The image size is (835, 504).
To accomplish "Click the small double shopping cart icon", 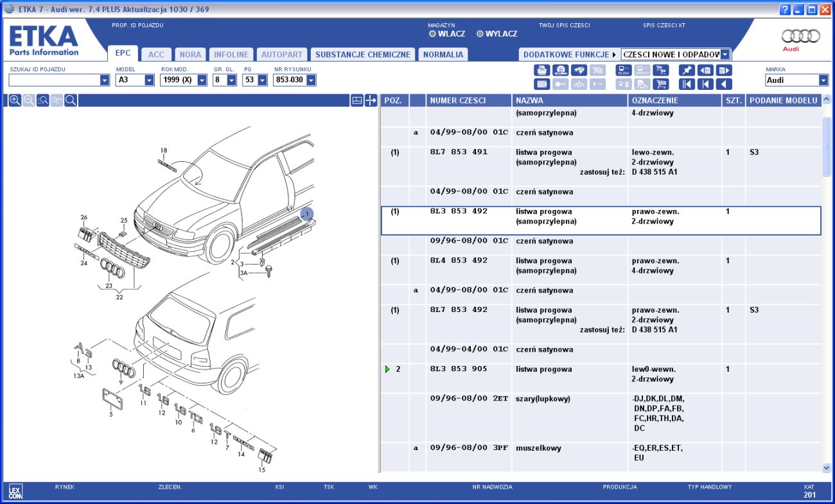I will coord(661,70).
